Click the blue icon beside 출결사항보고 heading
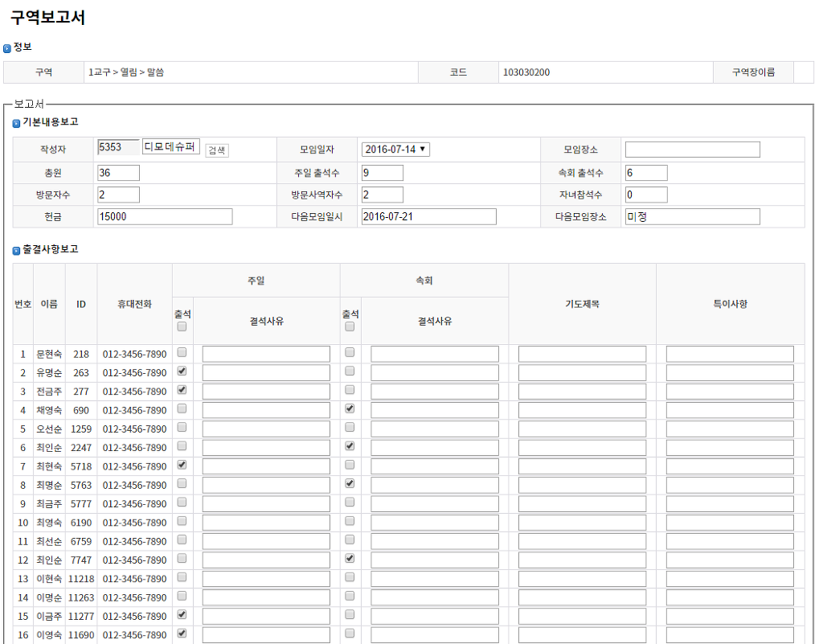823x644 pixels. (17, 250)
